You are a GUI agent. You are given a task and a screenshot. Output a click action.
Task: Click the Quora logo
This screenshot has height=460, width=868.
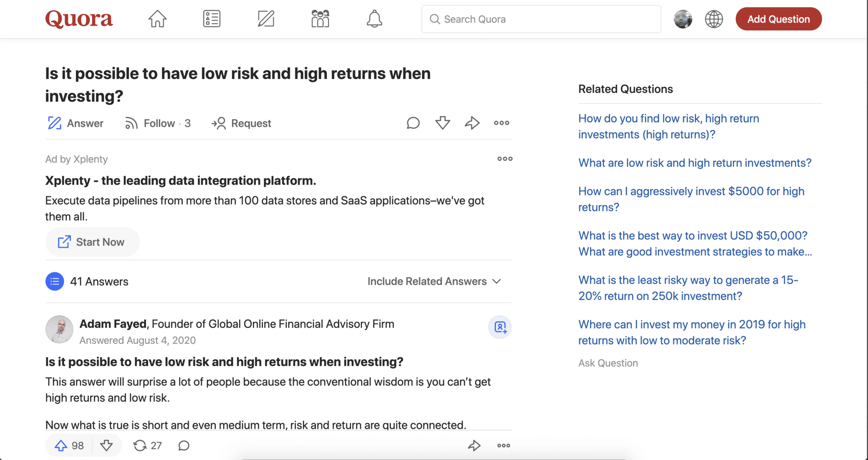pyautogui.click(x=79, y=19)
